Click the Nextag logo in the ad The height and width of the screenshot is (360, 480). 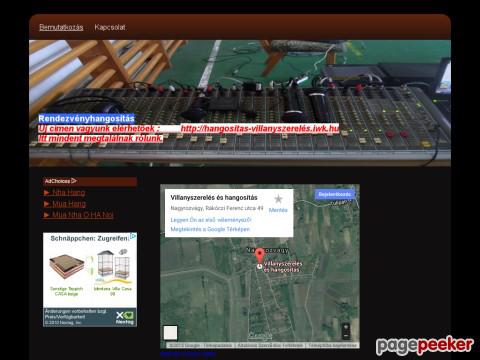tap(125, 318)
